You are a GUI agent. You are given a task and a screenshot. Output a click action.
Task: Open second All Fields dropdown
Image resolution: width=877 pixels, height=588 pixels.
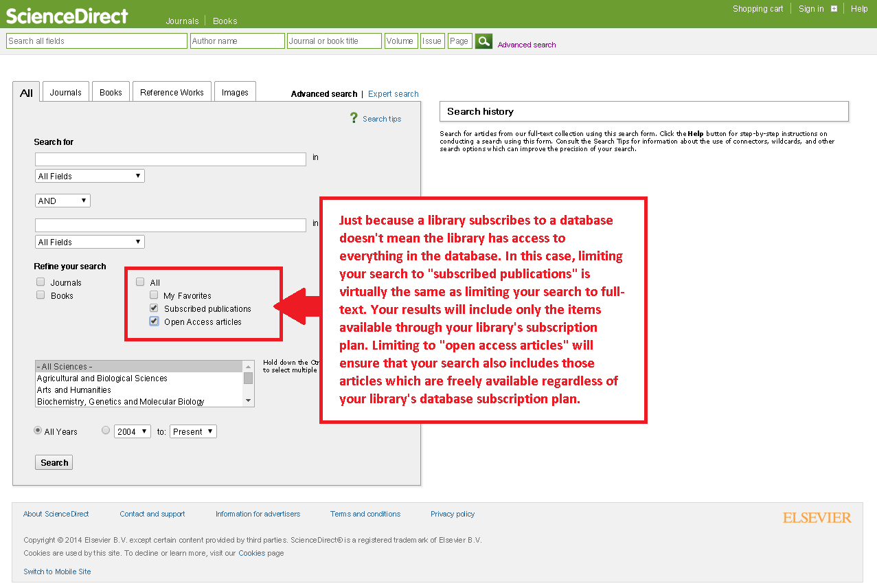click(x=90, y=242)
